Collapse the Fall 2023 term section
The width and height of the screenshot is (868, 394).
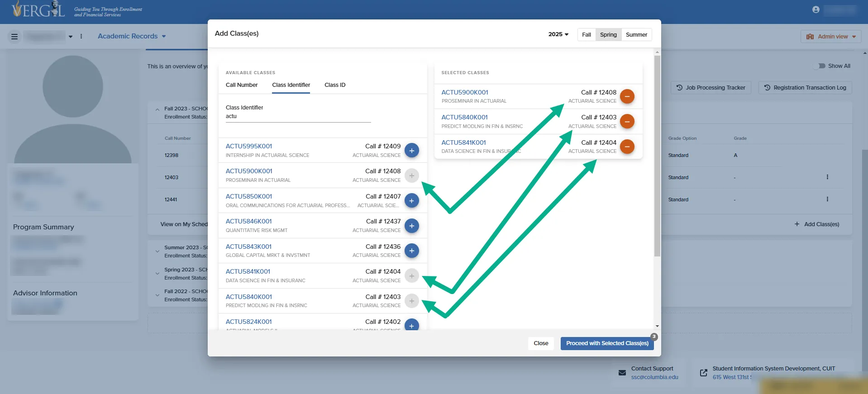coord(157,109)
